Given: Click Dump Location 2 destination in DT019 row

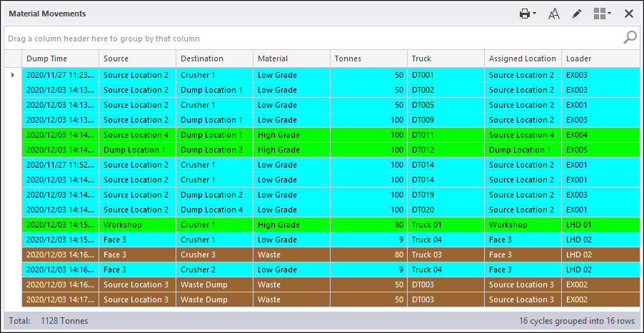Looking at the screenshot, I should pyautogui.click(x=214, y=195).
